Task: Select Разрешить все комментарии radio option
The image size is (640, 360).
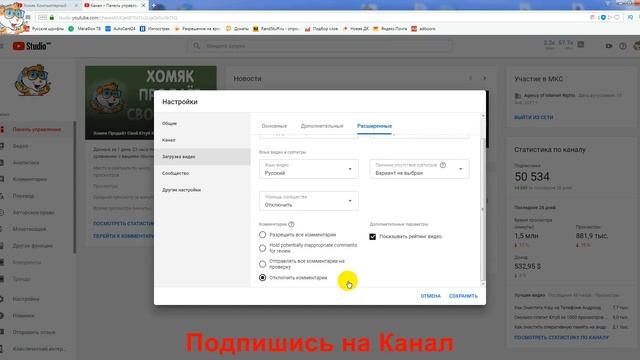Action: coord(262,235)
